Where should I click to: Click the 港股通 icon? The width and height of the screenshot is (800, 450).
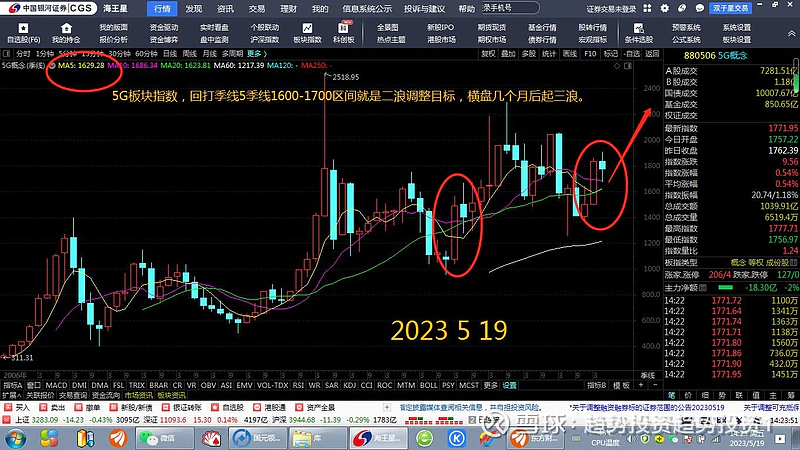(257, 408)
